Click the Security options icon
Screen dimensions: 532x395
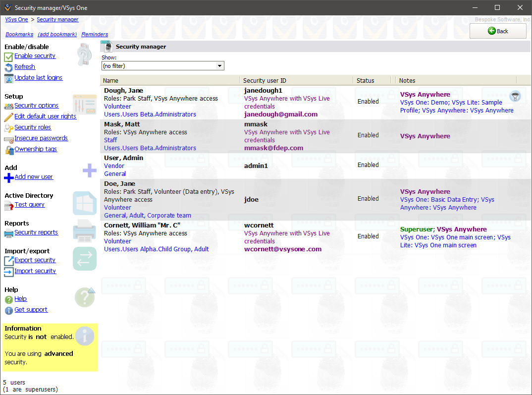[8, 106]
